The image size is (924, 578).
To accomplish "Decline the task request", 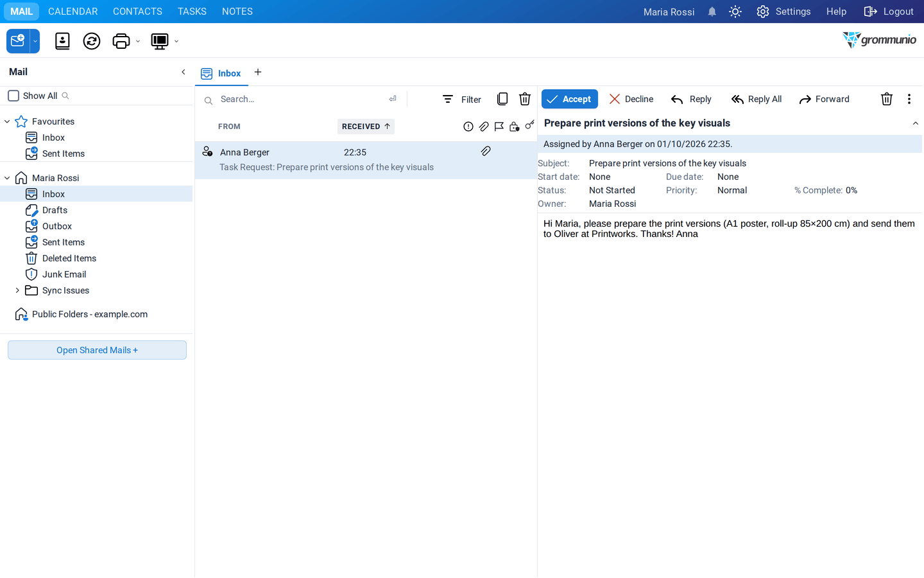I will 631,99.
